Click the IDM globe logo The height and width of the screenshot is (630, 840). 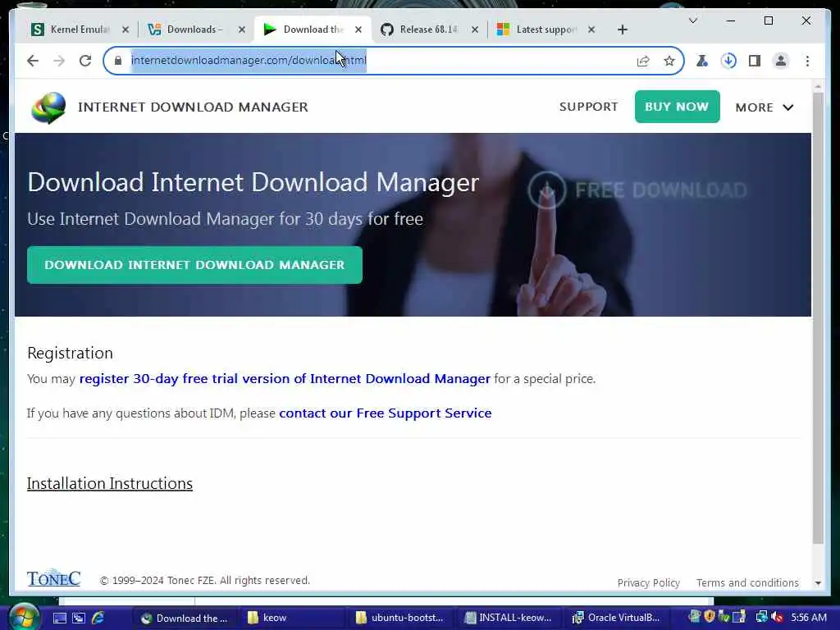point(48,107)
